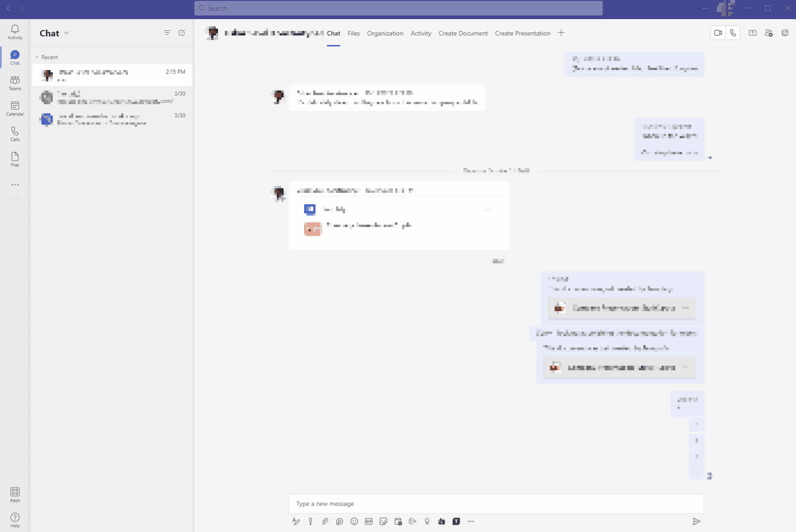Schedule a meeting from the compose bar

[398, 522]
